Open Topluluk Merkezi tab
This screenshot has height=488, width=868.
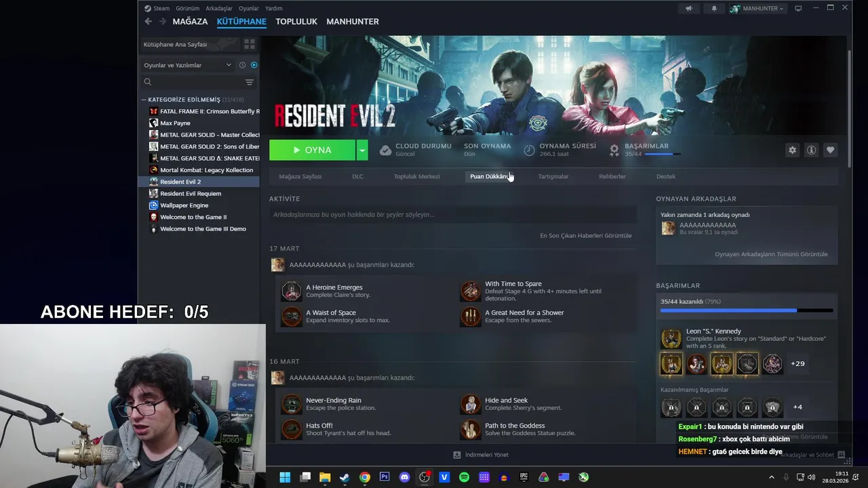(416, 176)
